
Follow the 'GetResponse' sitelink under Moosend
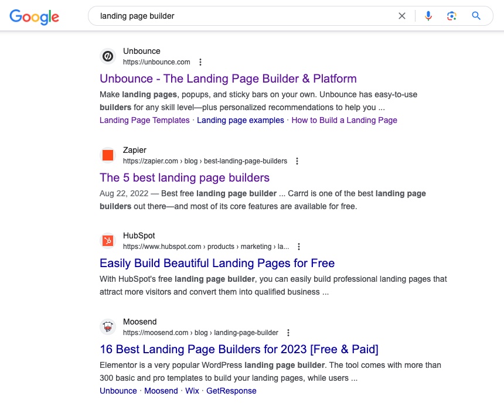(x=231, y=391)
